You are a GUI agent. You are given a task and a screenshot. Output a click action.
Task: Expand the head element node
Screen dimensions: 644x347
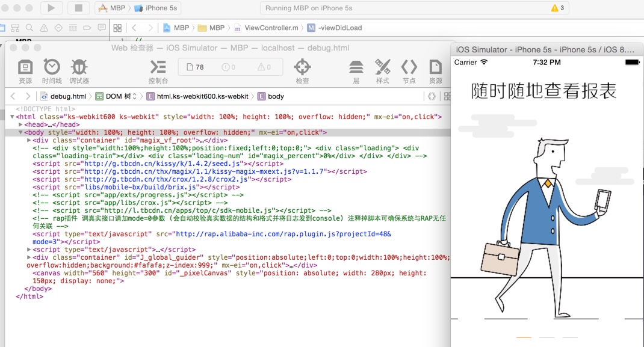click(20, 124)
